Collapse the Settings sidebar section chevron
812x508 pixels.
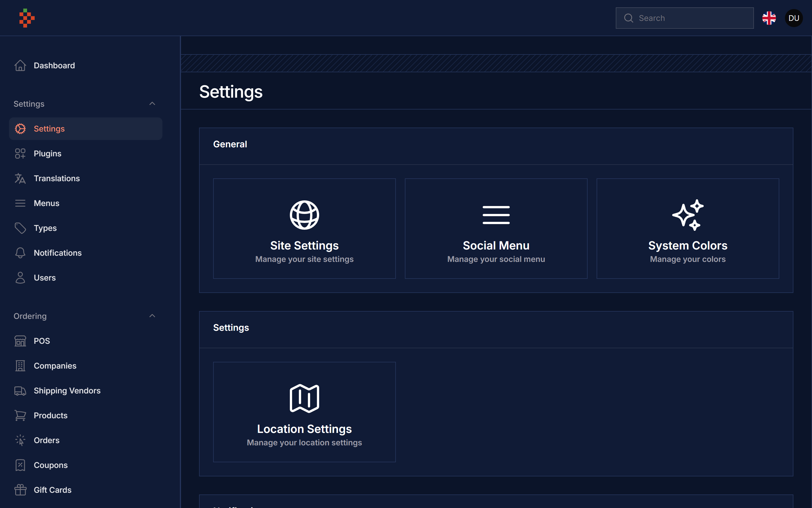[x=152, y=104]
